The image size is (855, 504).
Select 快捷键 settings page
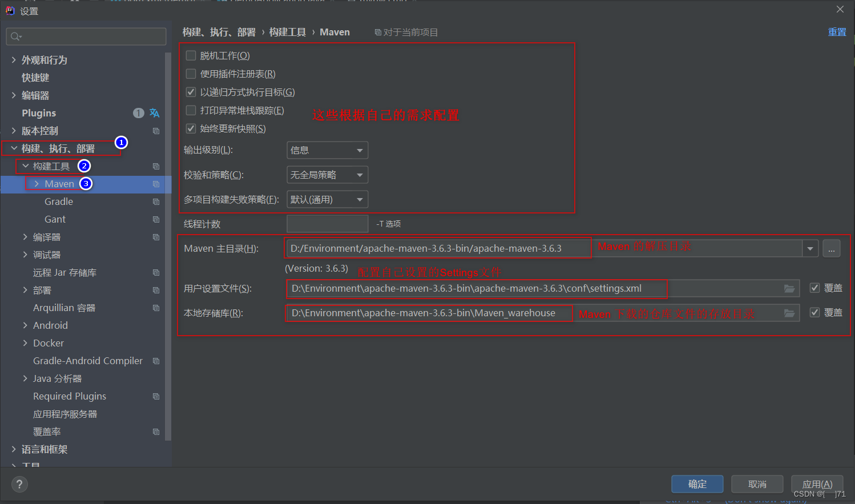pos(35,78)
